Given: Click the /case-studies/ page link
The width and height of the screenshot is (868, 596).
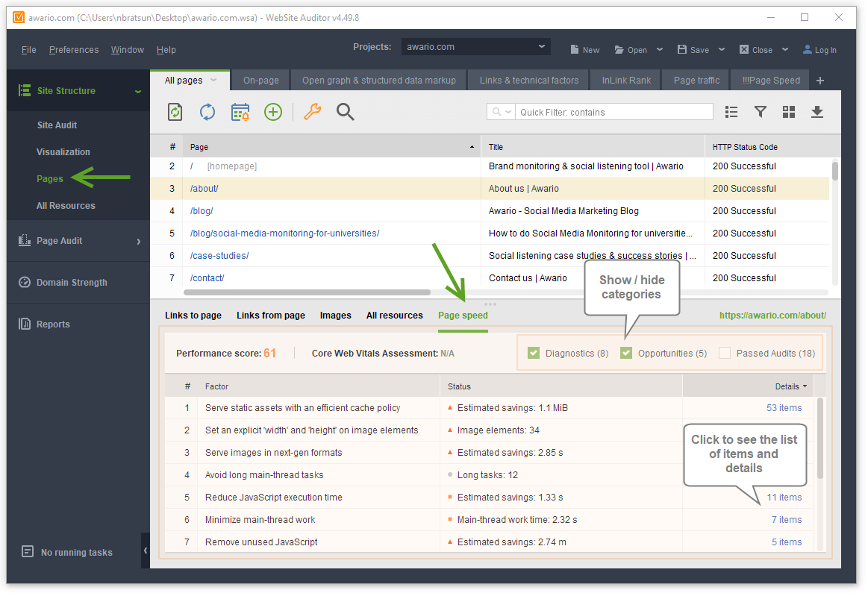Looking at the screenshot, I should [x=219, y=256].
